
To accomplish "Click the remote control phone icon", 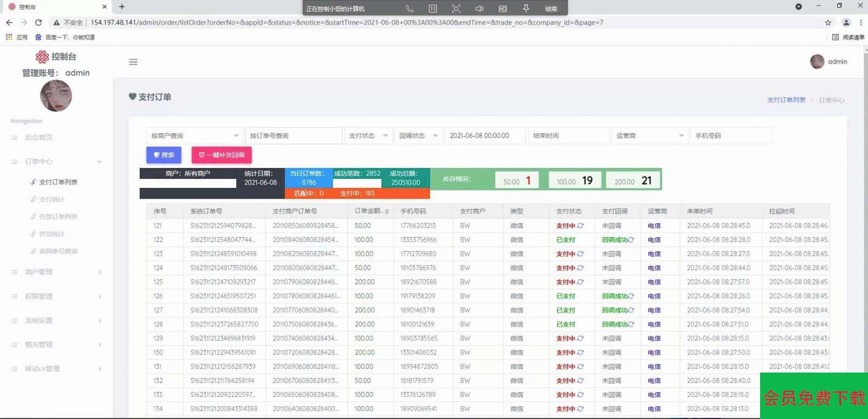I will 409,9.
